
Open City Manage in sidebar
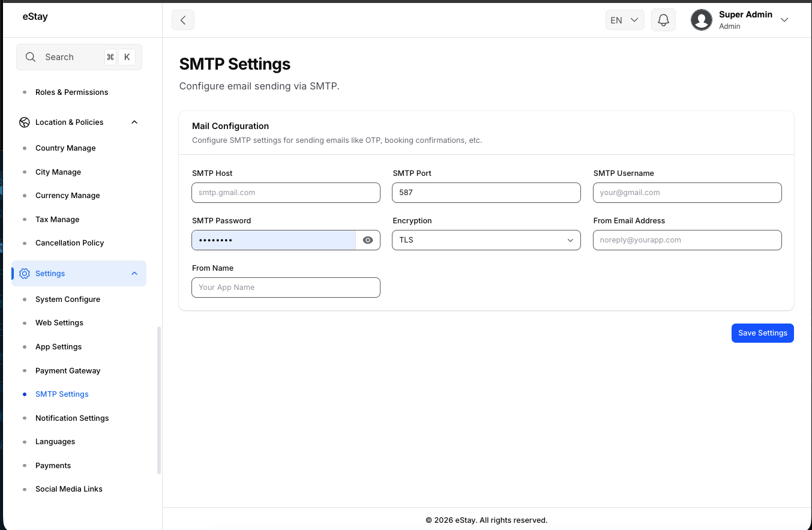pos(58,172)
